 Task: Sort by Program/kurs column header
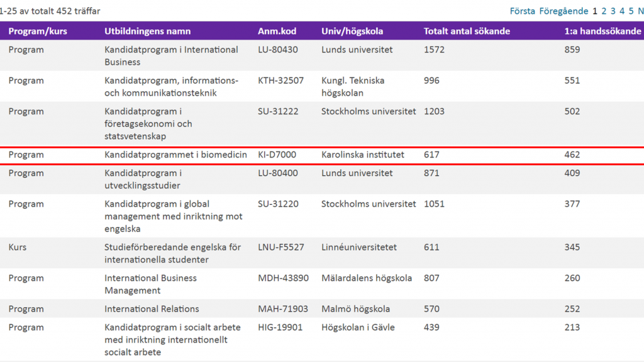(38, 31)
